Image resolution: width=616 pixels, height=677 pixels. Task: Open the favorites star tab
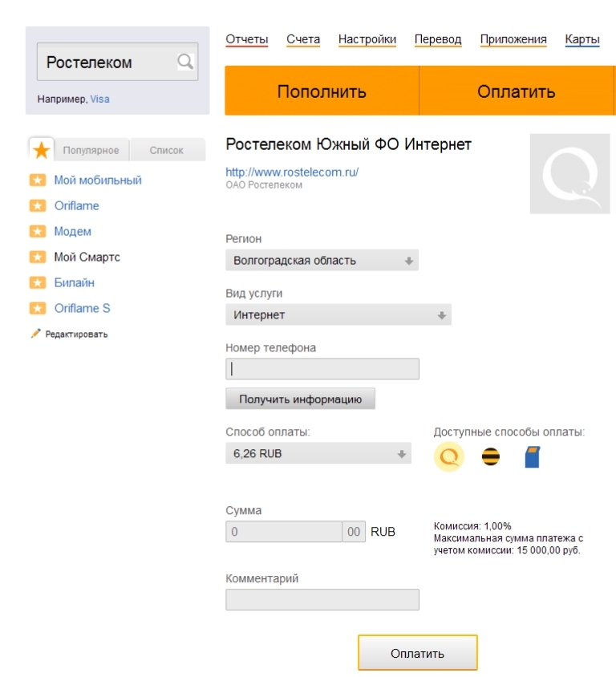pos(42,150)
